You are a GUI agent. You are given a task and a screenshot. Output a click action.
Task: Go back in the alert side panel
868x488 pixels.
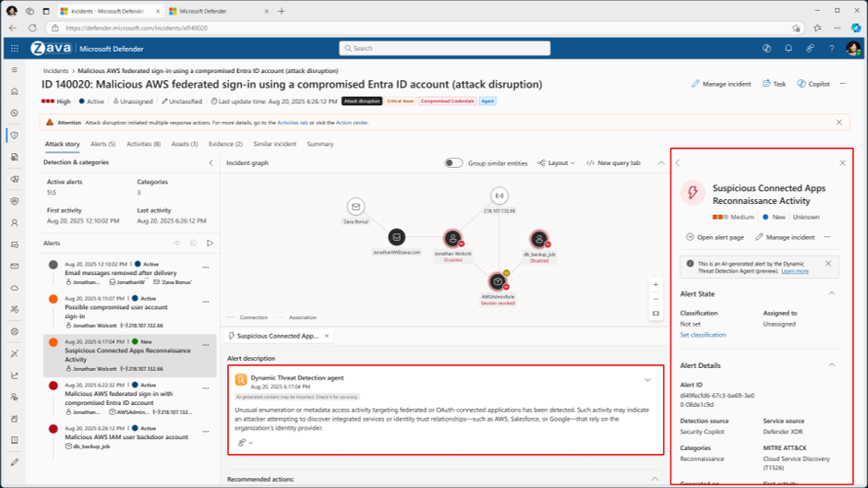pos(678,162)
